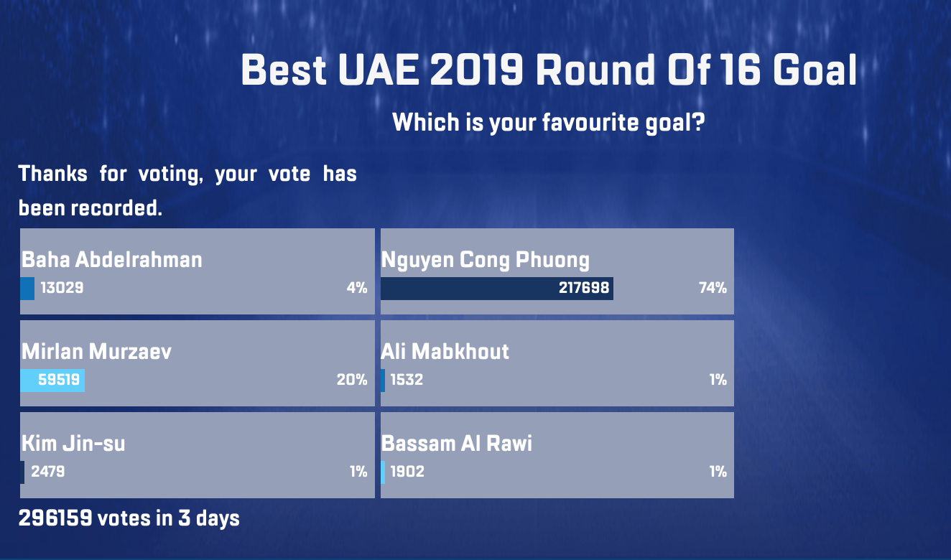Click the Best UAE 2019 Round Of 16 Goal title
The height and width of the screenshot is (560, 951).
[549, 70]
